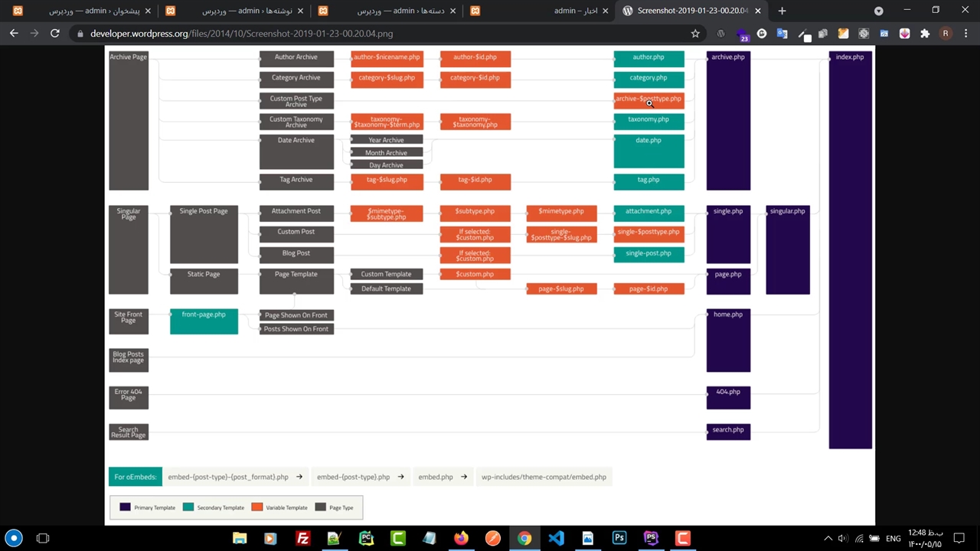The image size is (980, 551).
Task: Reload the page using the refresh icon
Action: tap(55, 34)
